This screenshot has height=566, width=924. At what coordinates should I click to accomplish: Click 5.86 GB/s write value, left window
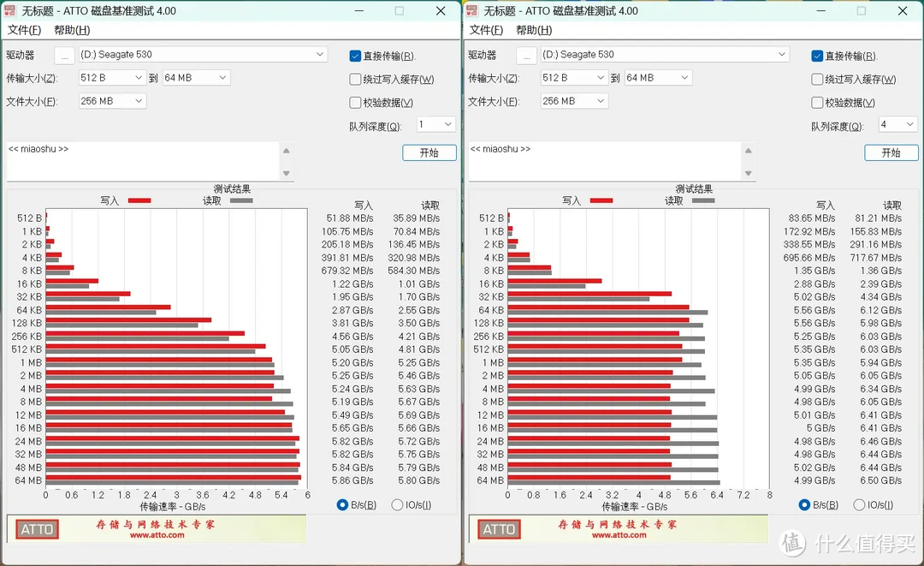(x=352, y=480)
